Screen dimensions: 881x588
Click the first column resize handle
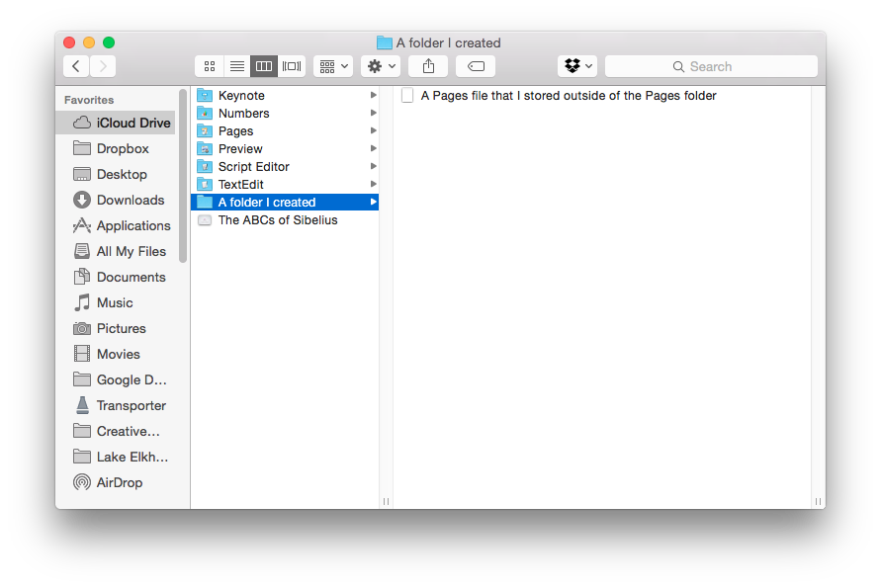[386, 501]
